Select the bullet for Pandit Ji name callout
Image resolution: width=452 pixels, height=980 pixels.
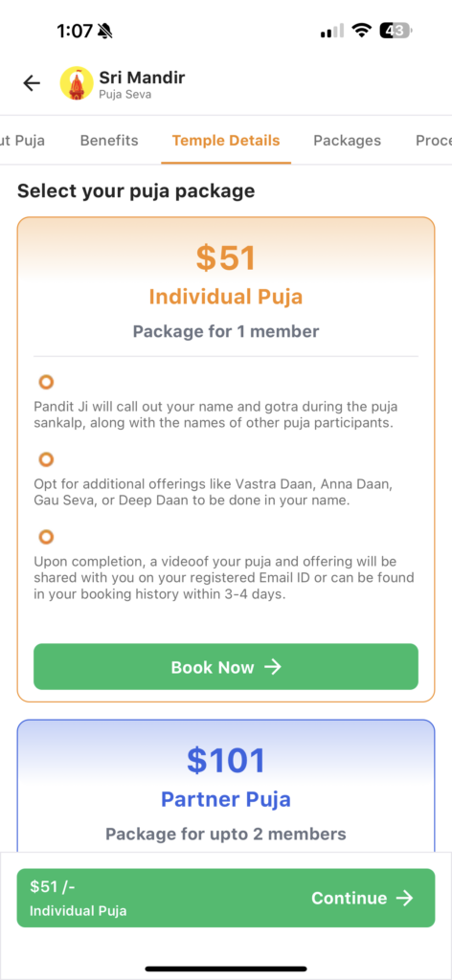[46, 382]
